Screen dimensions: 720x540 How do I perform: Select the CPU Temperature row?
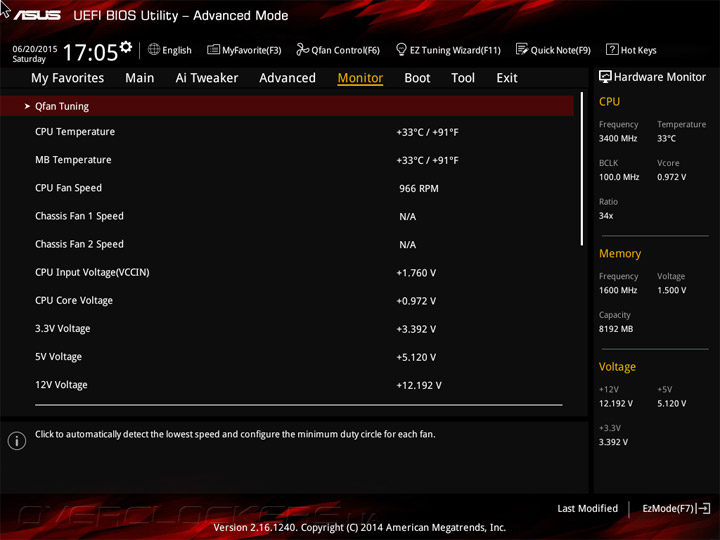[287, 132]
